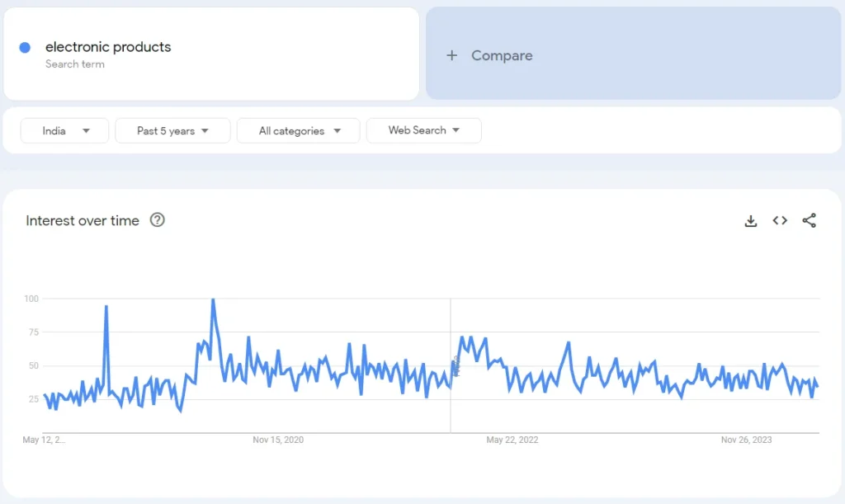The height and width of the screenshot is (504, 845).
Task: Click the share icon on chart card
Action: click(x=809, y=220)
